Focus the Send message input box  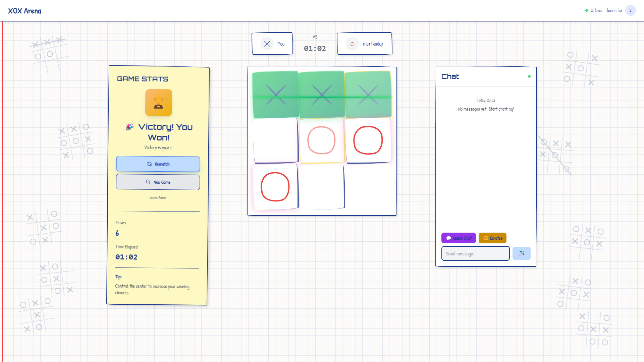(x=475, y=253)
